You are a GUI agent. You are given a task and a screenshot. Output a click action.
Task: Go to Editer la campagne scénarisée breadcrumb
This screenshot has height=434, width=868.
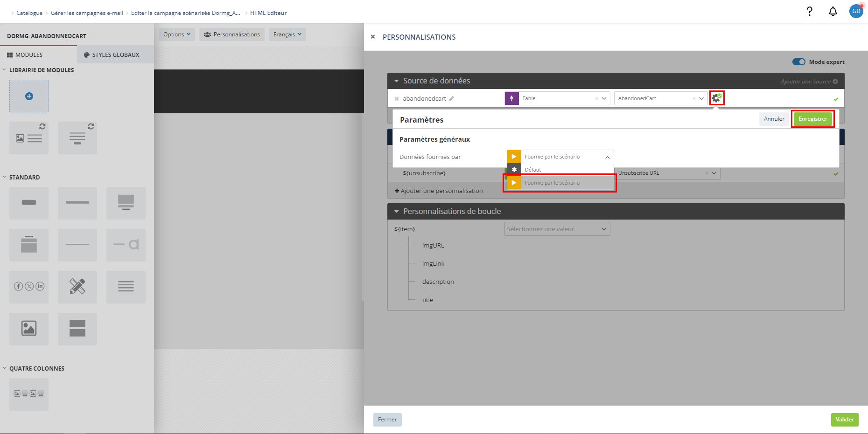pyautogui.click(x=186, y=13)
